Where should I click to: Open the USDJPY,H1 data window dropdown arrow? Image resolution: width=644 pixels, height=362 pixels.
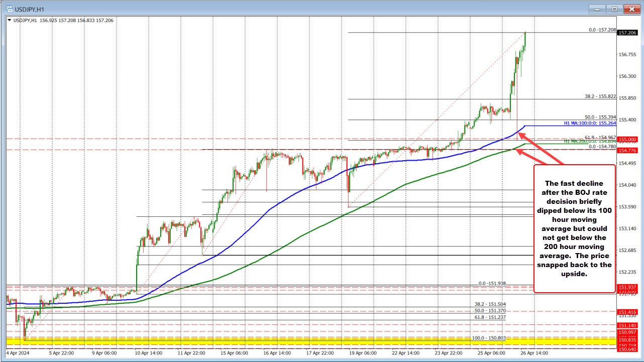(10, 21)
